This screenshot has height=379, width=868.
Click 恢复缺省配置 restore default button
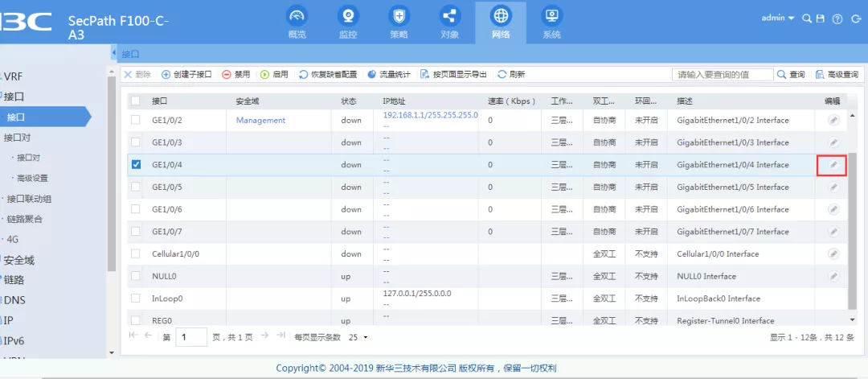328,74
